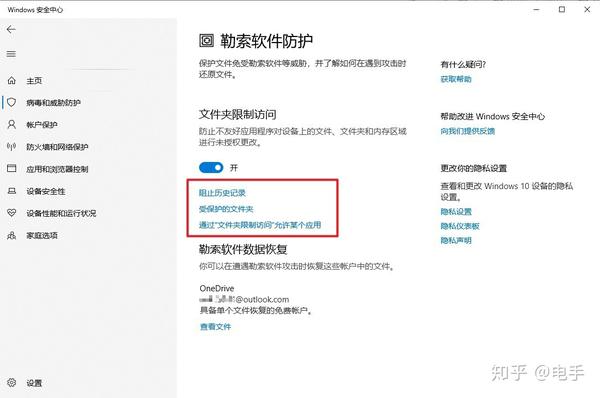This screenshot has height=398, width=600.
Task: Open the hamburger navigation menu
Action: (x=11, y=54)
